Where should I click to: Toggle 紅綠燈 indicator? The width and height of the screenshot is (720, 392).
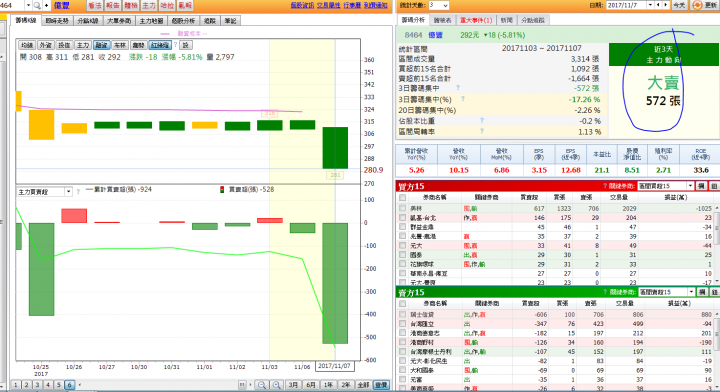click(x=160, y=45)
